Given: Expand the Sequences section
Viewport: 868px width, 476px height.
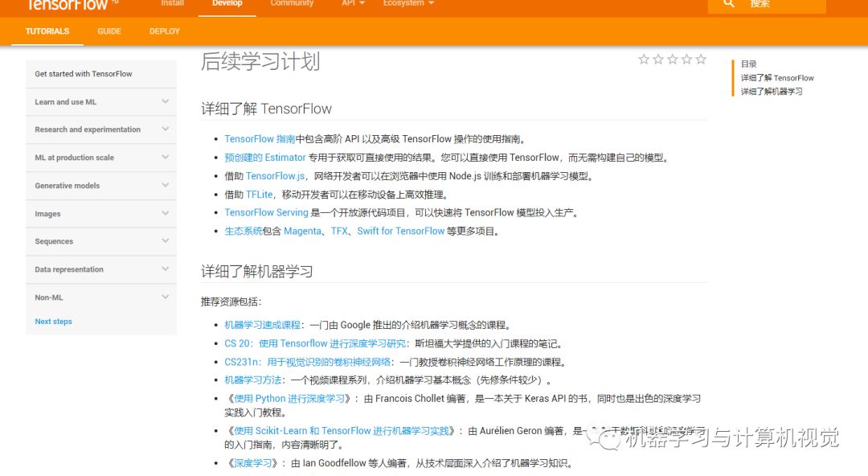Looking at the screenshot, I should 100,241.
